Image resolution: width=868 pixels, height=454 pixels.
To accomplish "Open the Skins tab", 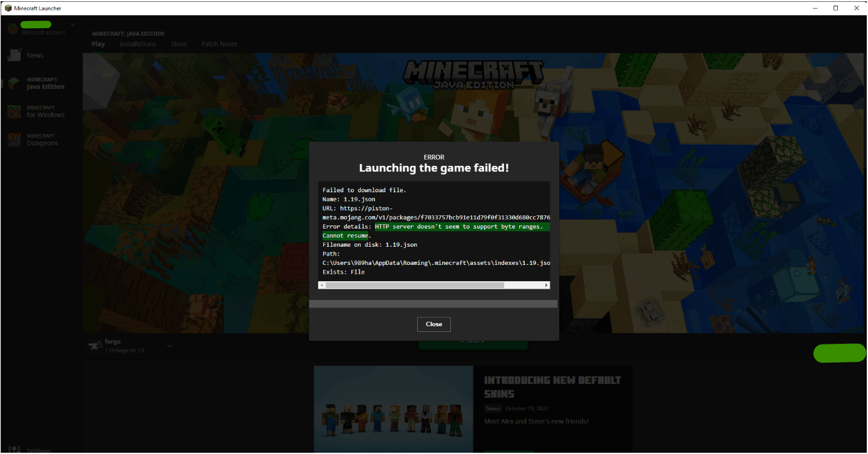I will tap(178, 44).
